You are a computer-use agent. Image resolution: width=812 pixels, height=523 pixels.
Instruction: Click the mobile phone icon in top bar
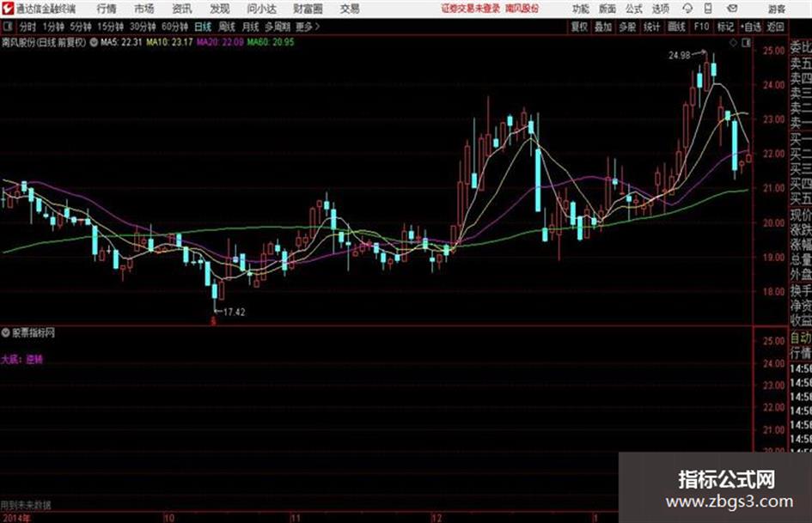tap(708, 9)
